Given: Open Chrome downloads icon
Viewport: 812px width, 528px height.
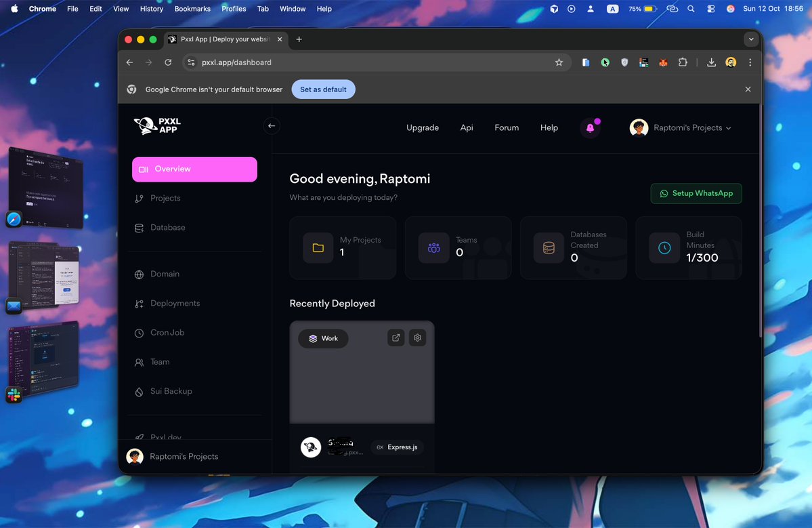Looking at the screenshot, I should click(712, 63).
